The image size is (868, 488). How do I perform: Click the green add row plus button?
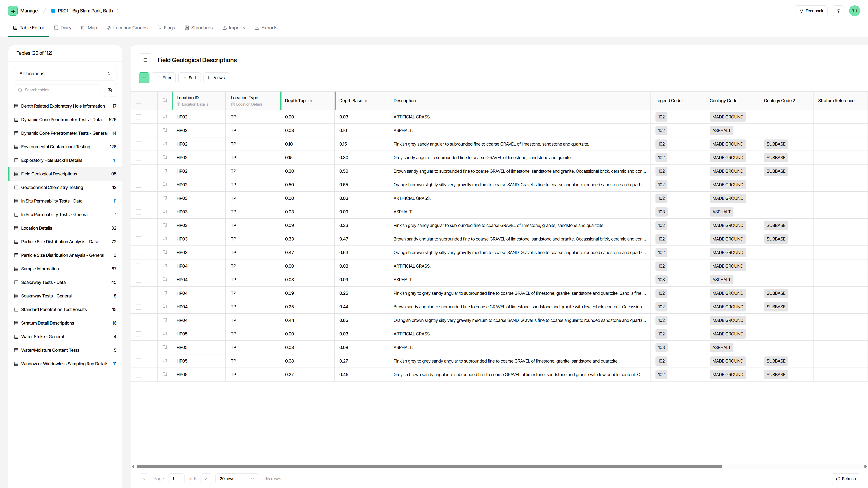coord(144,78)
